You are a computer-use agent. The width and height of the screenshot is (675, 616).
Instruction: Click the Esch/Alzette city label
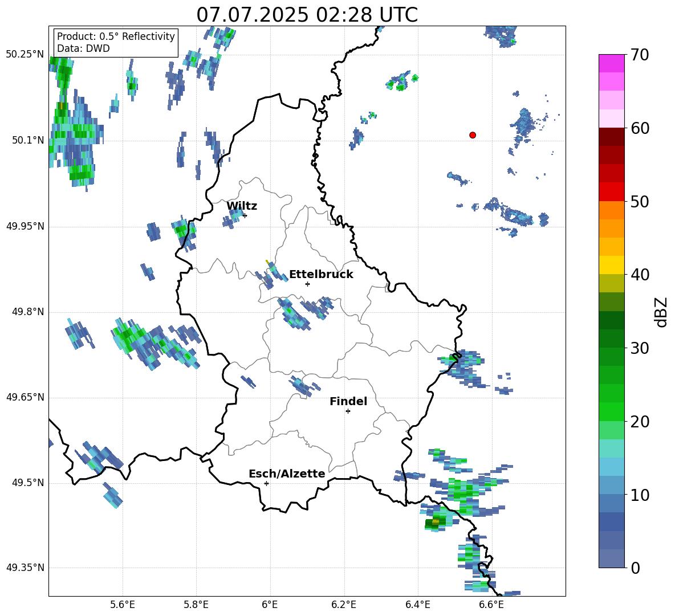point(287,474)
